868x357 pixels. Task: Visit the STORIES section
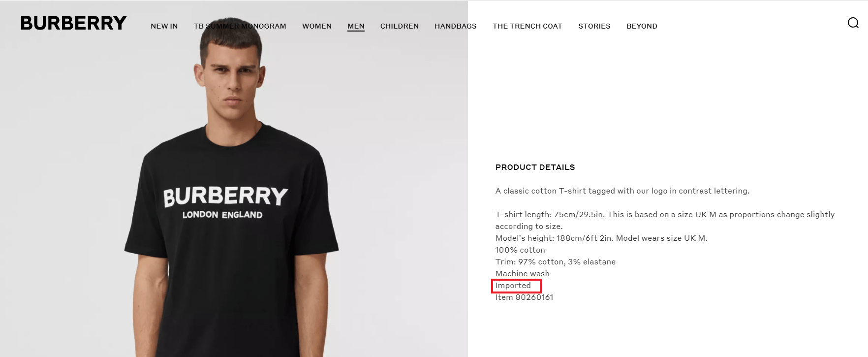point(594,26)
